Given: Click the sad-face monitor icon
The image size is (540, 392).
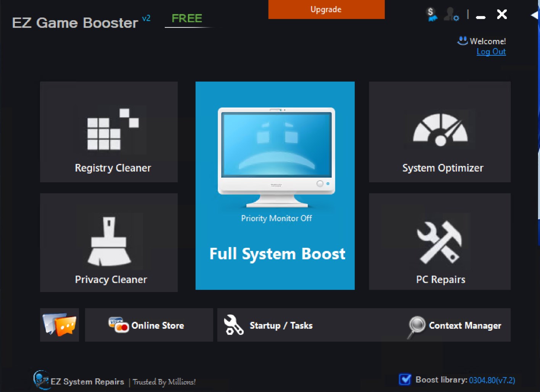Looking at the screenshot, I should coord(276,157).
